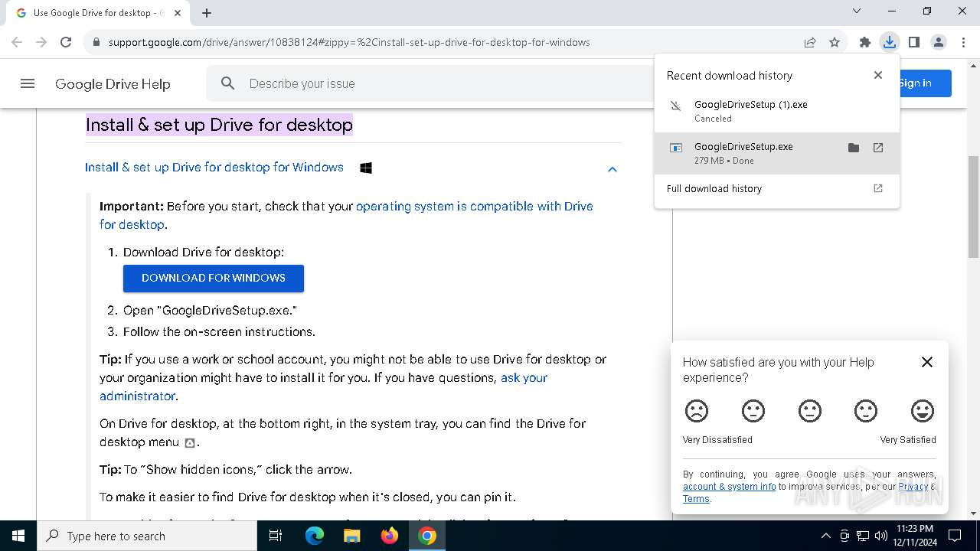Select the Very Satisfied face

(x=923, y=411)
